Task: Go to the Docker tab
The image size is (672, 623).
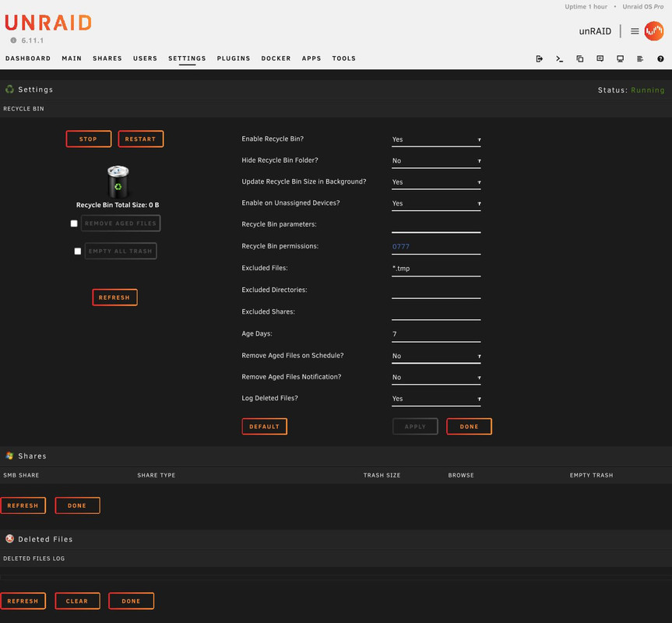Action: pos(276,58)
